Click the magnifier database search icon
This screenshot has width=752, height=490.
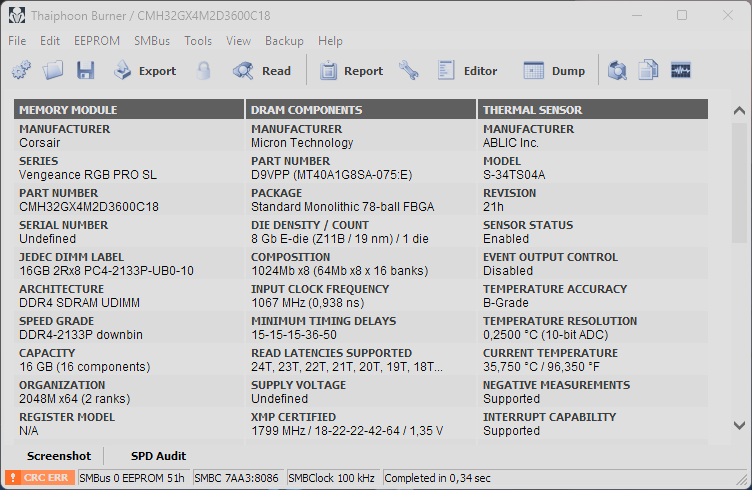617,70
